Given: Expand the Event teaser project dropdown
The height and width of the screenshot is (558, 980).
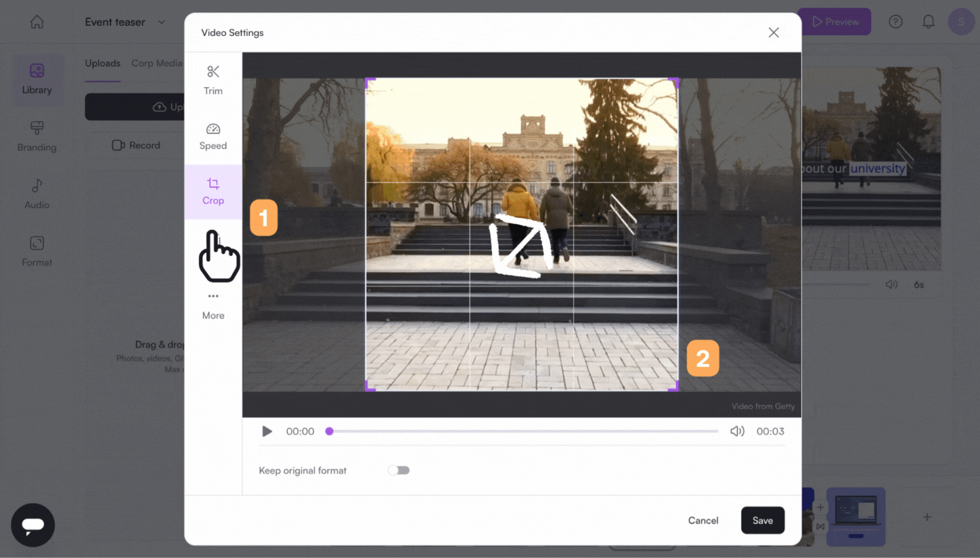Looking at the screenshot, I should 162,22.
